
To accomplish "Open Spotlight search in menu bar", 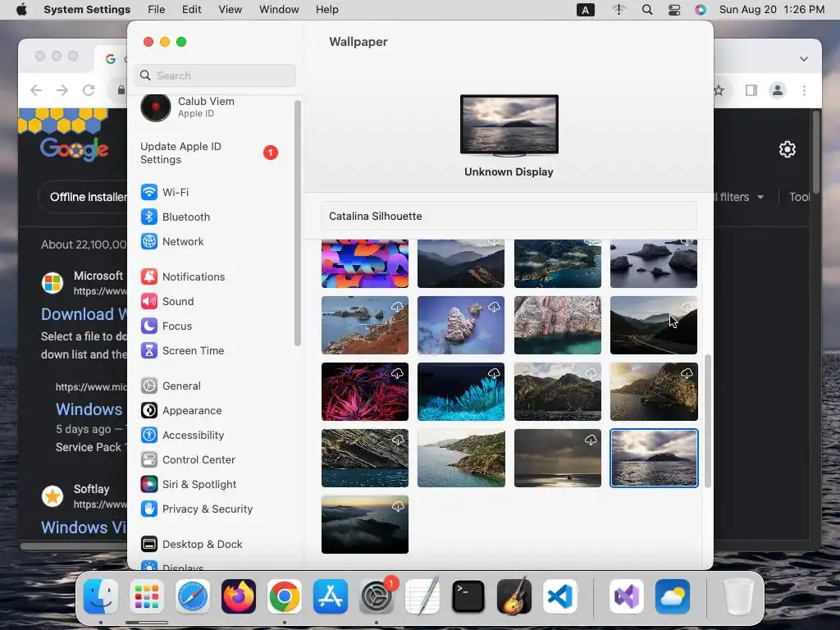I will pos(647,10).
